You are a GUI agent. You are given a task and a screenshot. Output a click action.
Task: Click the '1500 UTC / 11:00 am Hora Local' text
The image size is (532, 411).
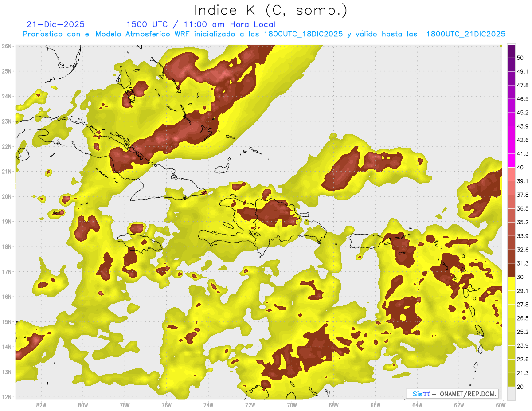201,24
